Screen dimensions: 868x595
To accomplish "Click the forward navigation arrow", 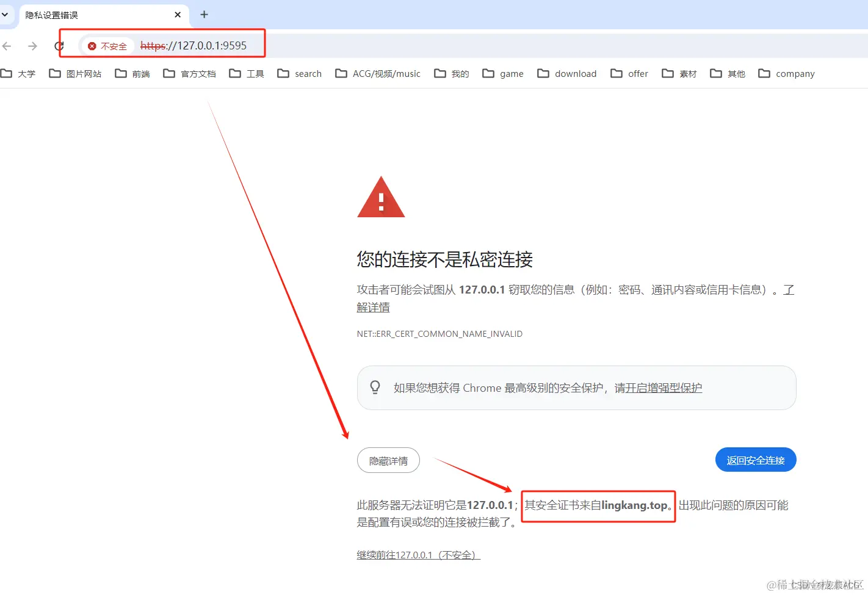I will [x=32, y=46].
